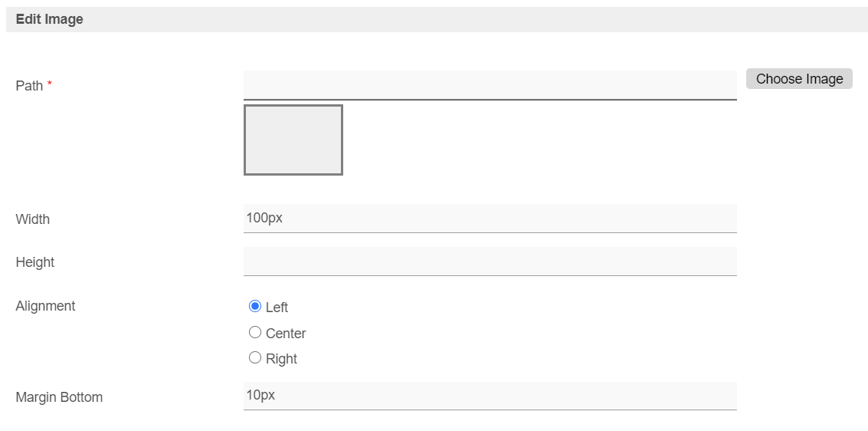Click the Width field label
This screenshot has height=431, width=868.
tap(33, 219)
